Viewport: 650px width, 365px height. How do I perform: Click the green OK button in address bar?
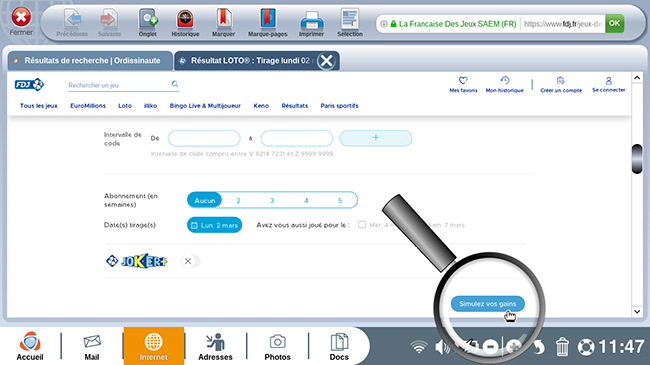click(614, 23)
